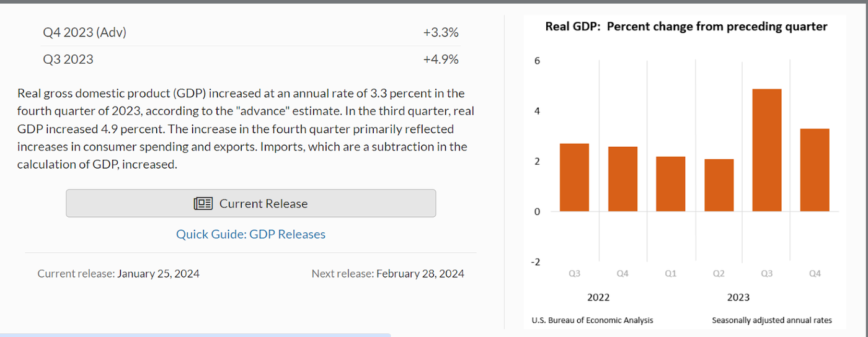Viewport: 868px width, 337px height.
Task: Click the +4.9% value
Action: (441, 59)
